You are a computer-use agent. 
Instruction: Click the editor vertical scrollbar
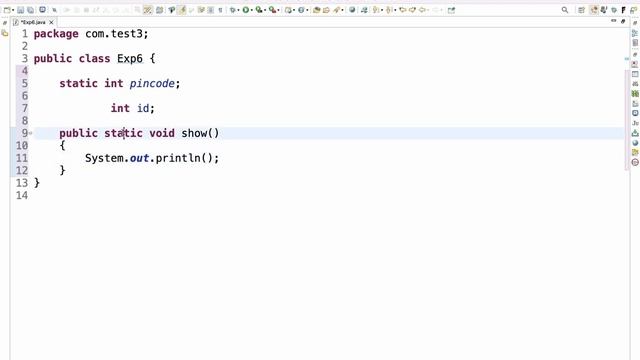[x=627, y=120]
